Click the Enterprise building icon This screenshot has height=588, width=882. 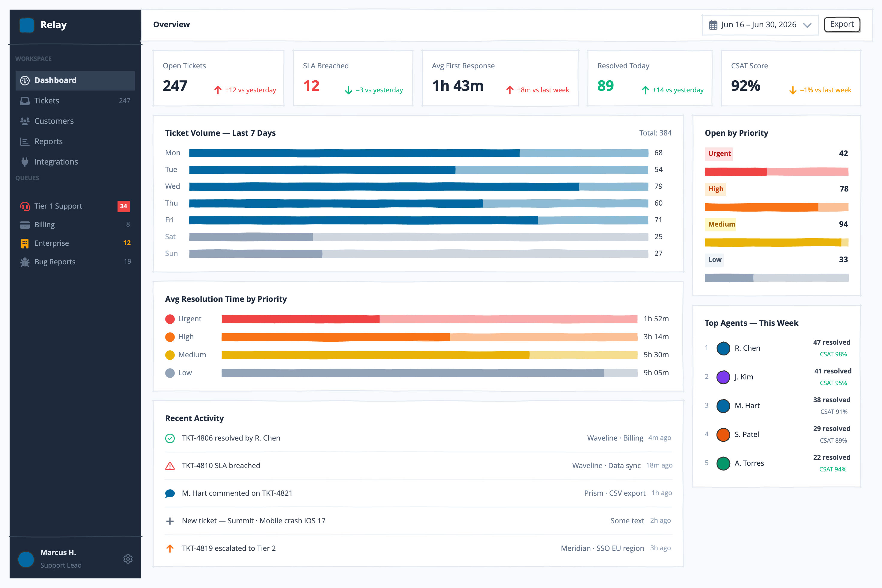point(25,243)
